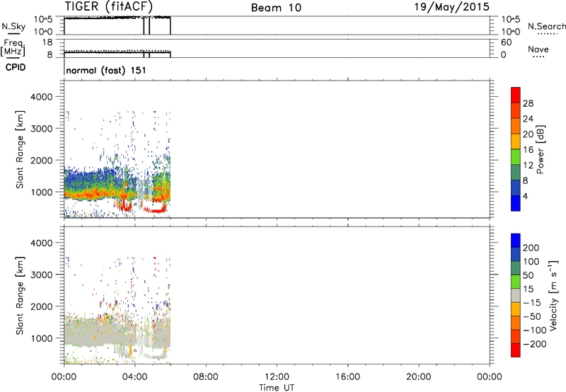Pick the Power colorbar segment between 20 and 24
Viewport: 566px width, 392px height.
(516, 126)
